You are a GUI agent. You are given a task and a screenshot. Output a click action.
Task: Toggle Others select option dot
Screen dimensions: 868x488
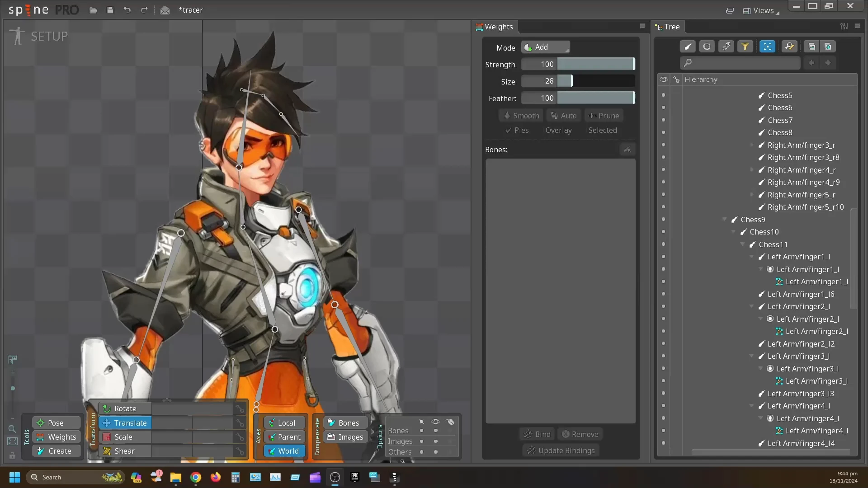(421, 452)
